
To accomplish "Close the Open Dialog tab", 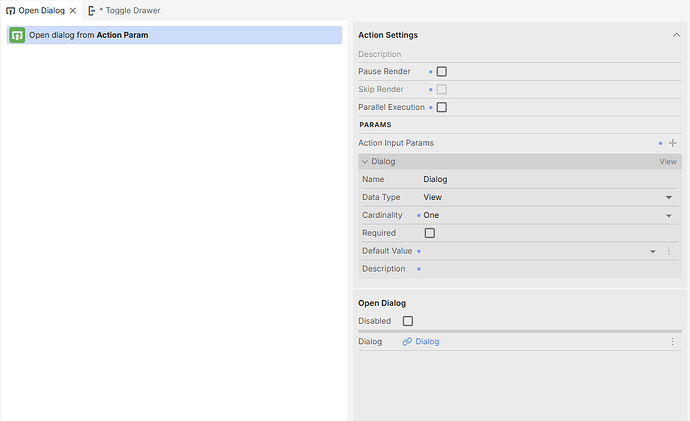I will (73, 10).
